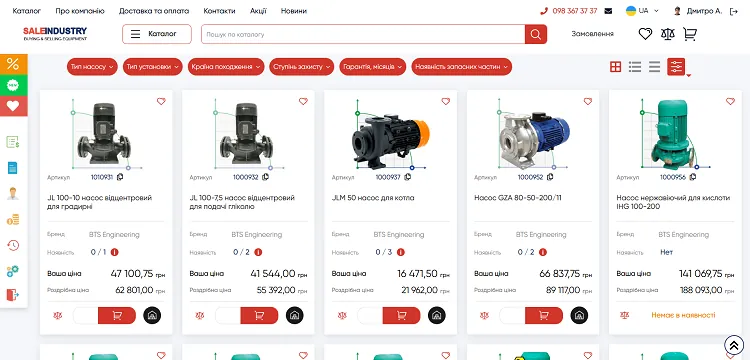Screen dimensions: 750x360
Task: Open the Каталог hamburger dropdown button
Action: click(x=157, y=34)
